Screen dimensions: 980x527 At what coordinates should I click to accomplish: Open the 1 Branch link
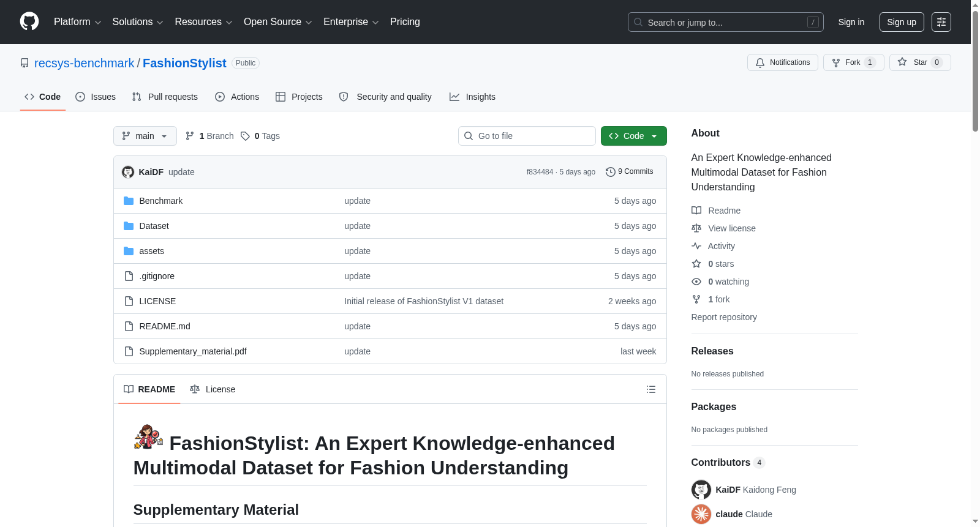pyautogui.click(x=209, y=136)
